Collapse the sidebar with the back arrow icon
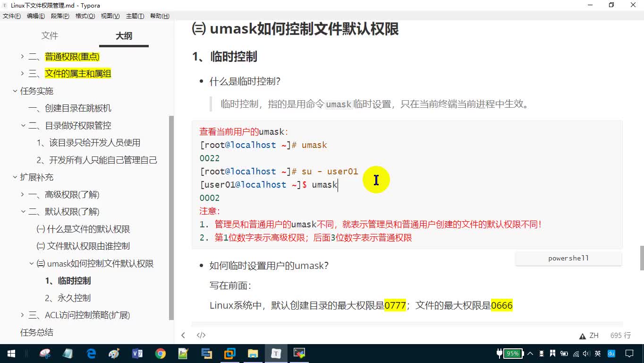Image resolution: width=644 pixels, height=363 pixels. tap(183, 335)
